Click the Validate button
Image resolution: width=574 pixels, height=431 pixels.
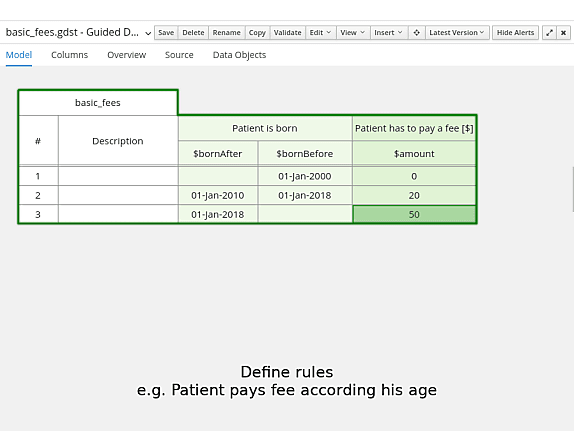point(288,33)
